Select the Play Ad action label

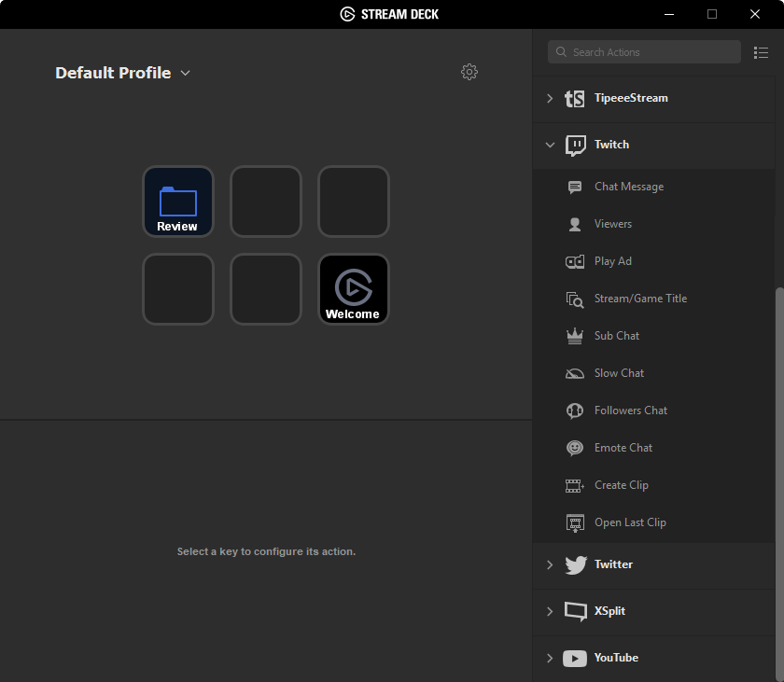pyautogui.click(x=613, y=261)
